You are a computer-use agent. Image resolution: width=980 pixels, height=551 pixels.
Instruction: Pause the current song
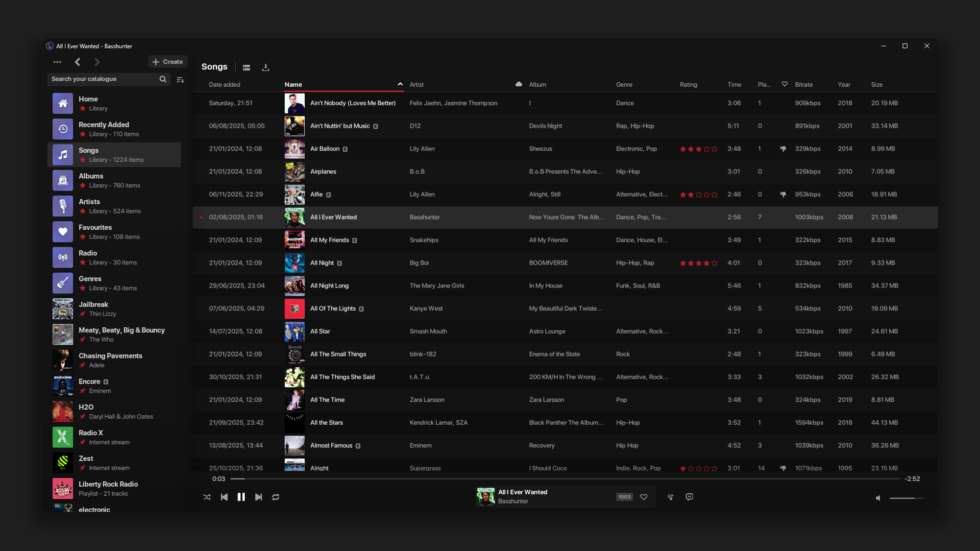[241, 497]
